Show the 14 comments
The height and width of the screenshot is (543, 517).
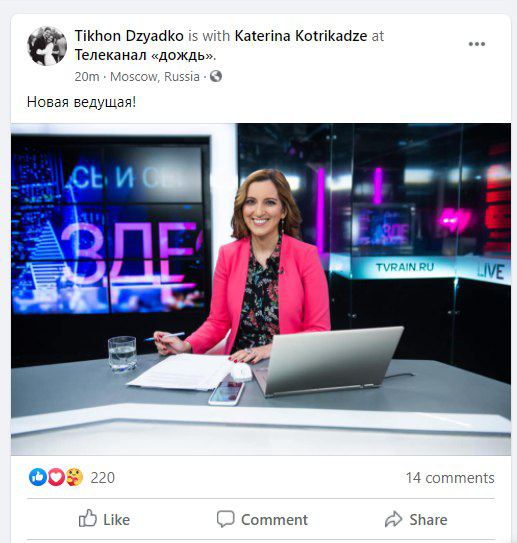coord(450,478)
